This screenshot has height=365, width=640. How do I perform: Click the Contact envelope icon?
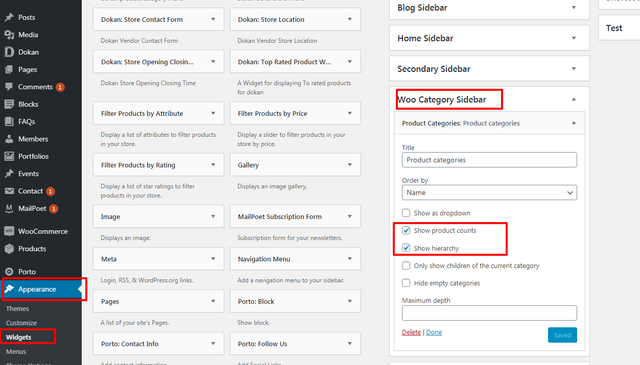click(9, 191)
